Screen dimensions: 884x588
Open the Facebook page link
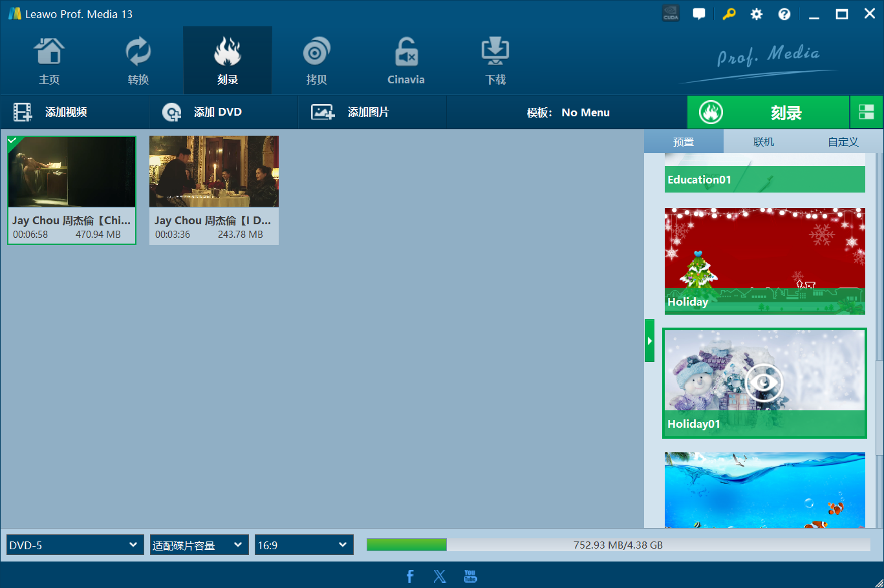click(410, 576)
